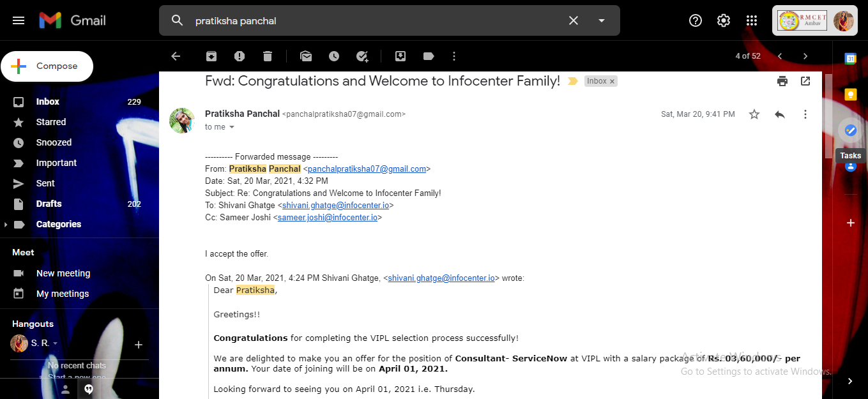The height and width of the screenshot is (399, 868).
Task: Go to the Drafts folder
Action: click(x=49, y=204)
